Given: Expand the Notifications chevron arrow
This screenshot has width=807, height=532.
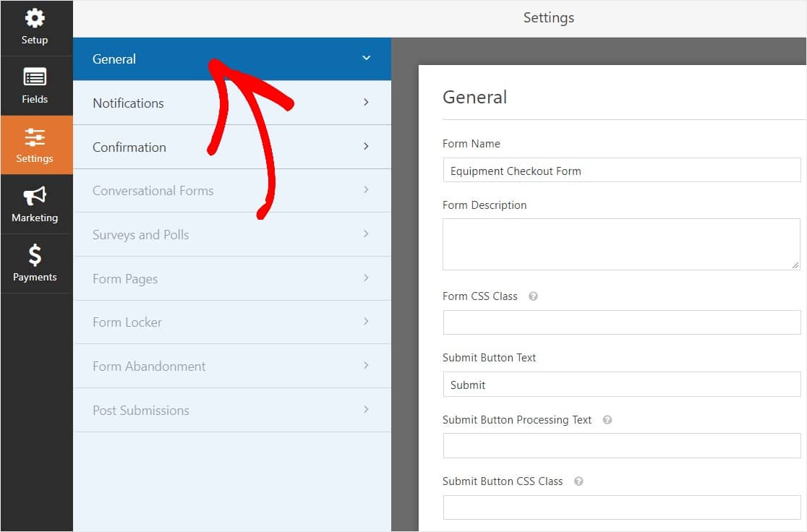Looking at the screenshot, I should coord(366,103).
